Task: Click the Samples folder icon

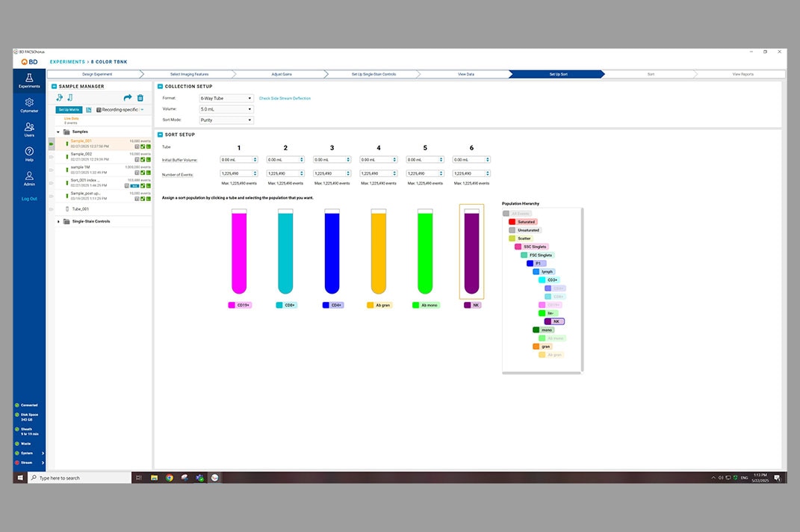Action: (x=66, y=132)
